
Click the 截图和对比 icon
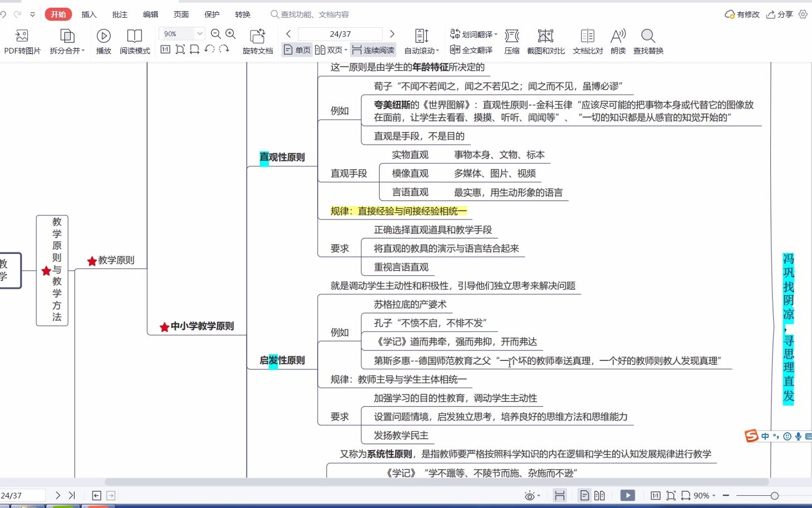click(x=545, y=36)
